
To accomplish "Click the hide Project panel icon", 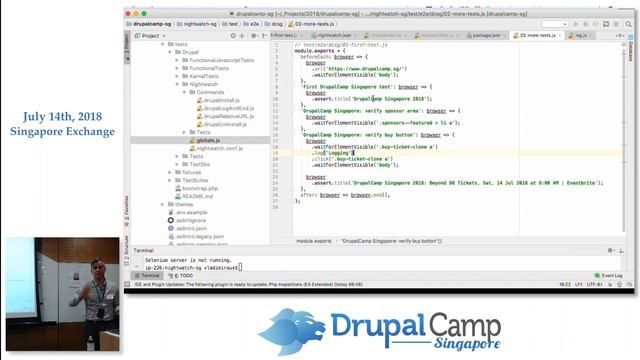I will (264, 36).
